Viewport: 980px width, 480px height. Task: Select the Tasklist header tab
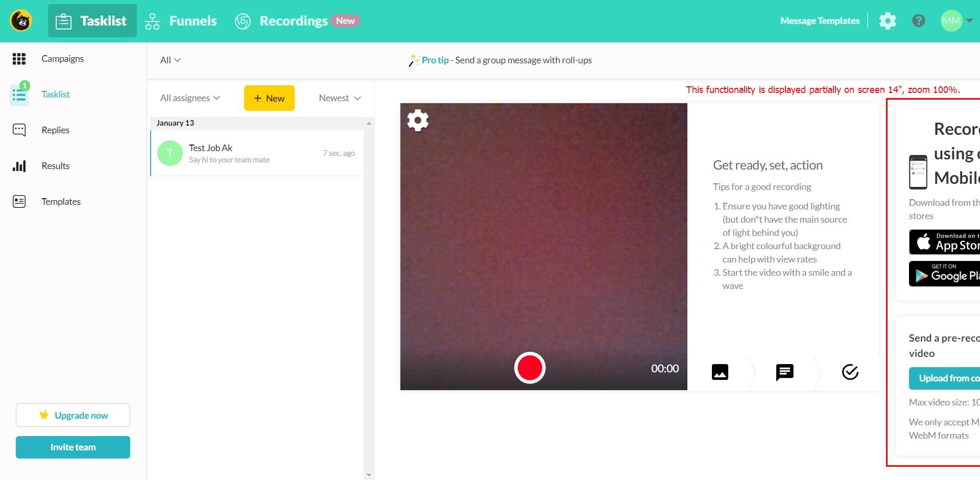click(x=92, y=21)
